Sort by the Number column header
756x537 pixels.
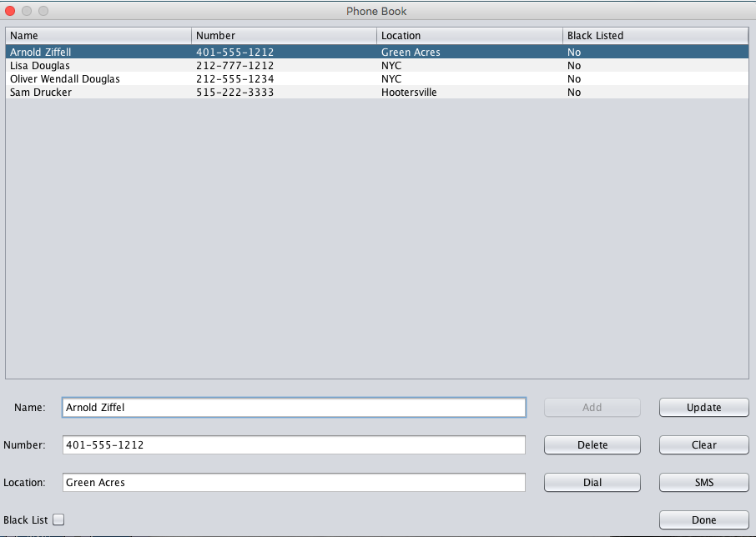pyautogui.click(x=284, y=36)
